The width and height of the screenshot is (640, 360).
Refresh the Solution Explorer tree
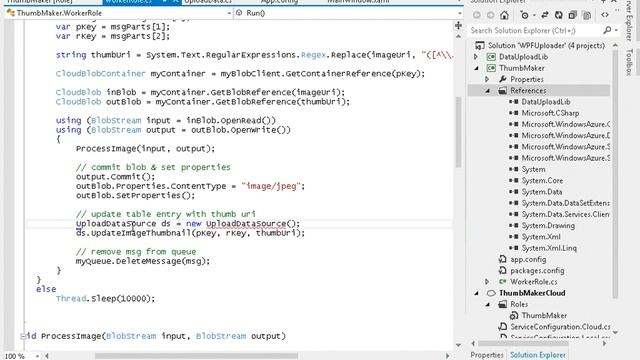559,16
